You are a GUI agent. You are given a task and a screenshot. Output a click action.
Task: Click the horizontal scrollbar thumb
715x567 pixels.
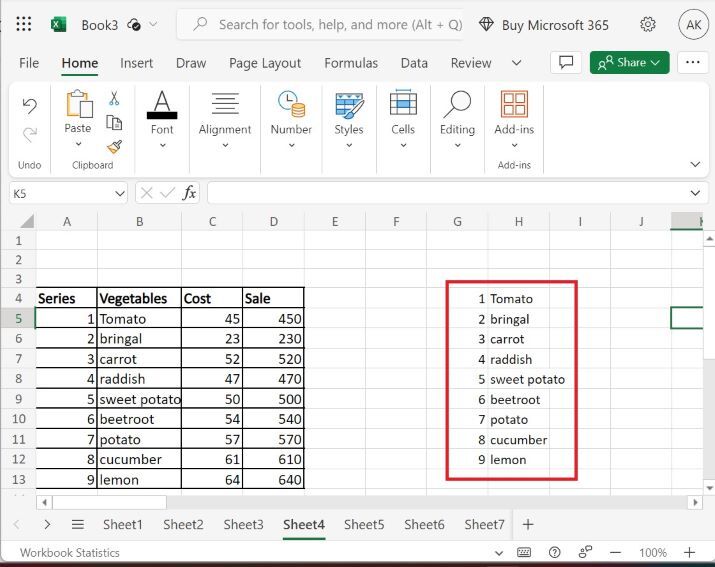[x=109, y=503]
